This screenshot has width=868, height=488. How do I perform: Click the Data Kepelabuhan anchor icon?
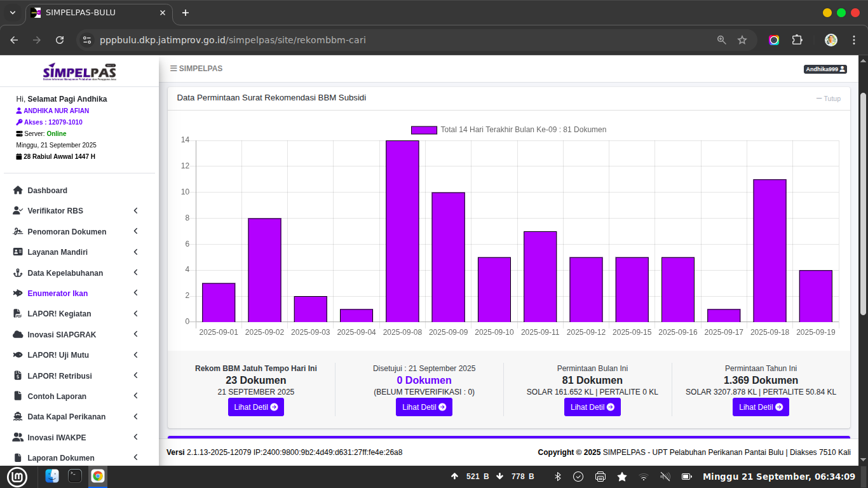click(18, 273)
